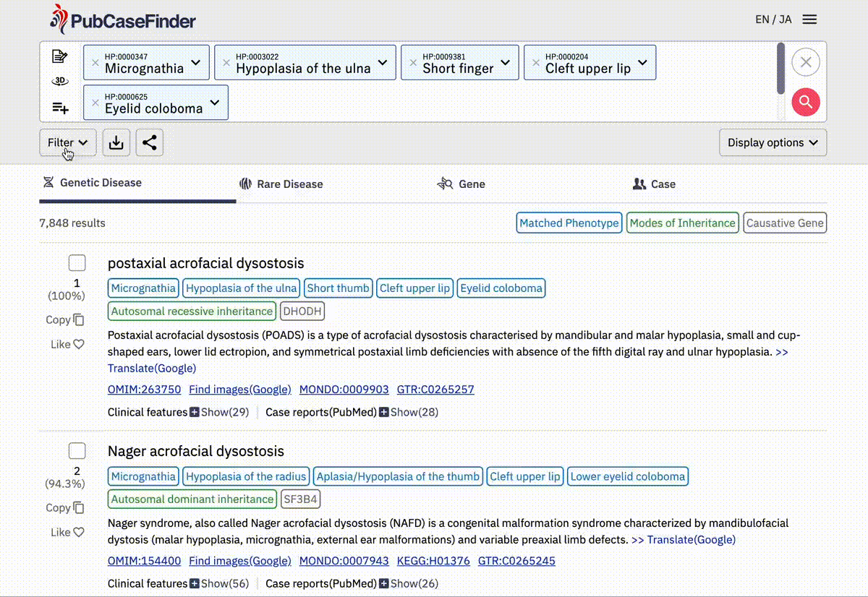Click the download results icon

[x=116, y=142]
